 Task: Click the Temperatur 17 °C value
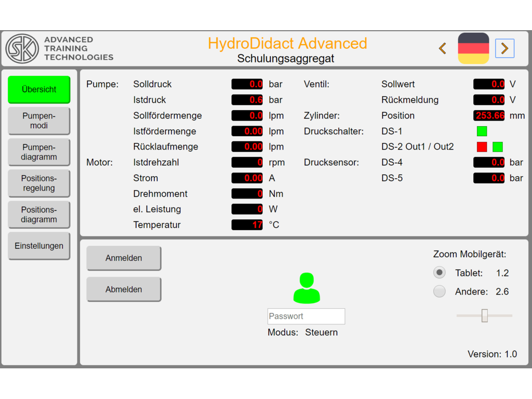(247, 224)
